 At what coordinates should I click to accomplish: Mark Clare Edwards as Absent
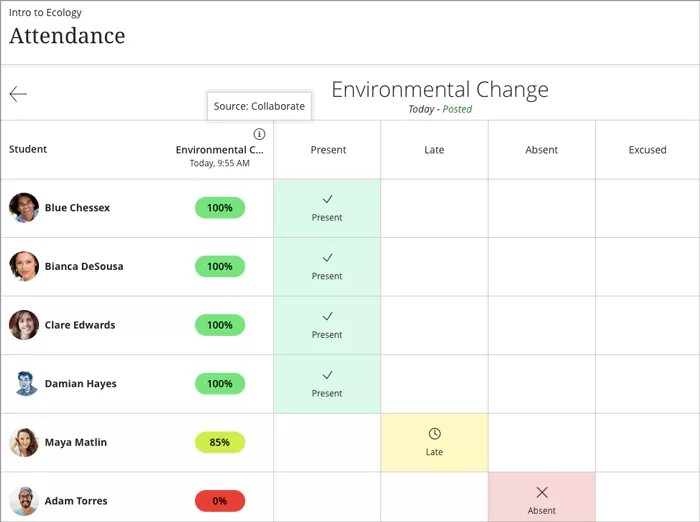coord(542,325)
